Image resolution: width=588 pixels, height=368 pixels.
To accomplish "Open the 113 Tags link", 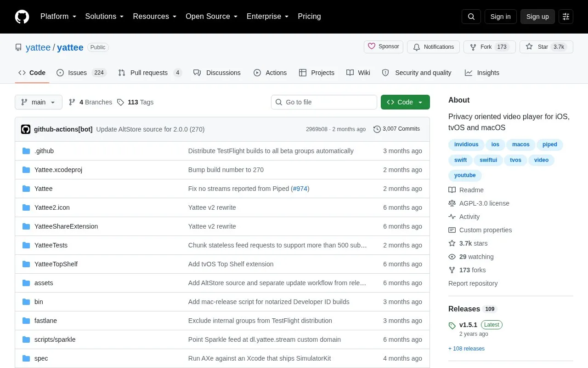I will coord(135,102).
